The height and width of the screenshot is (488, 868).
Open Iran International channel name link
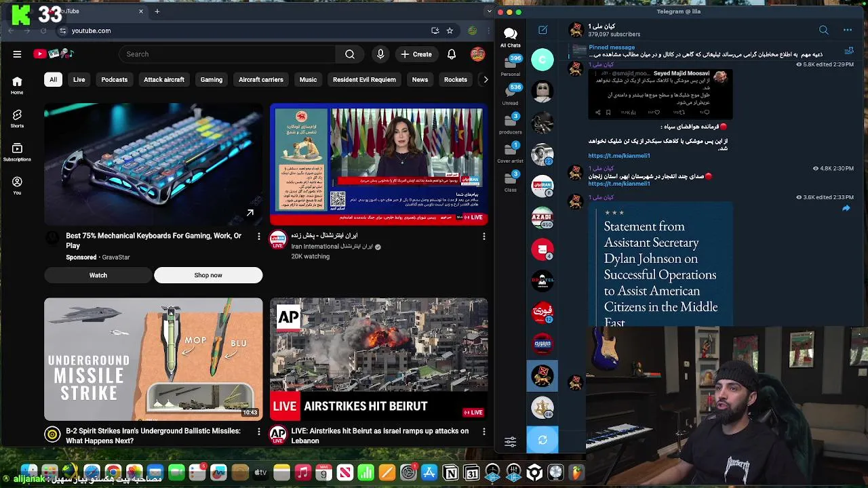pyautogui.click(x=332, y=247)
